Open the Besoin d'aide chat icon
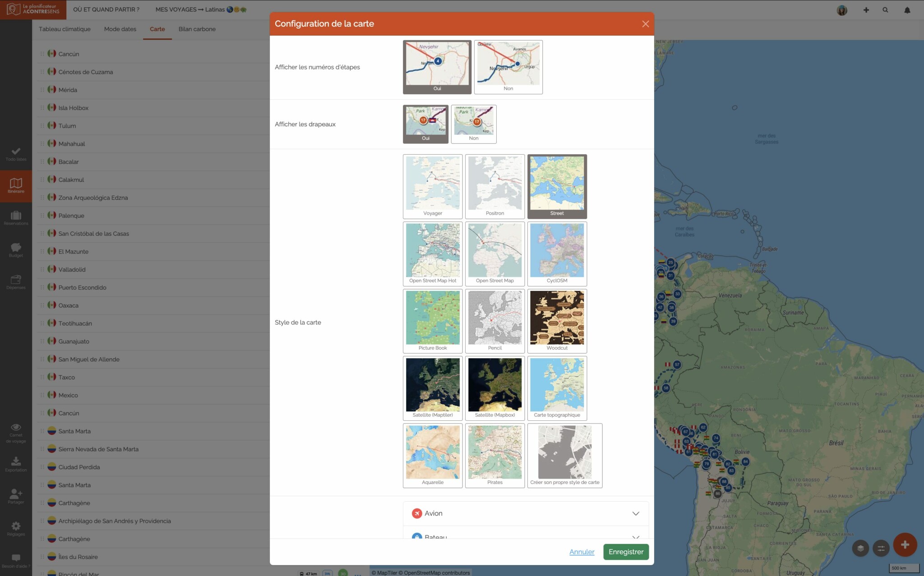924x576 pixels. point(16,561)
